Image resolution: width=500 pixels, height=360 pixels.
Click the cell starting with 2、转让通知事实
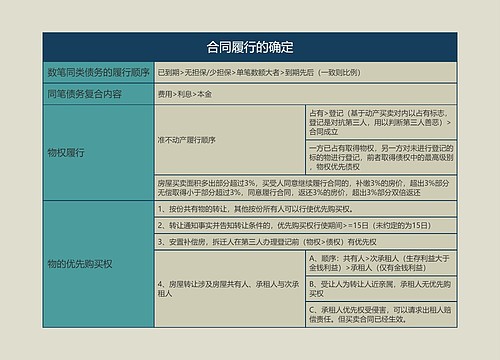[305, 225]
